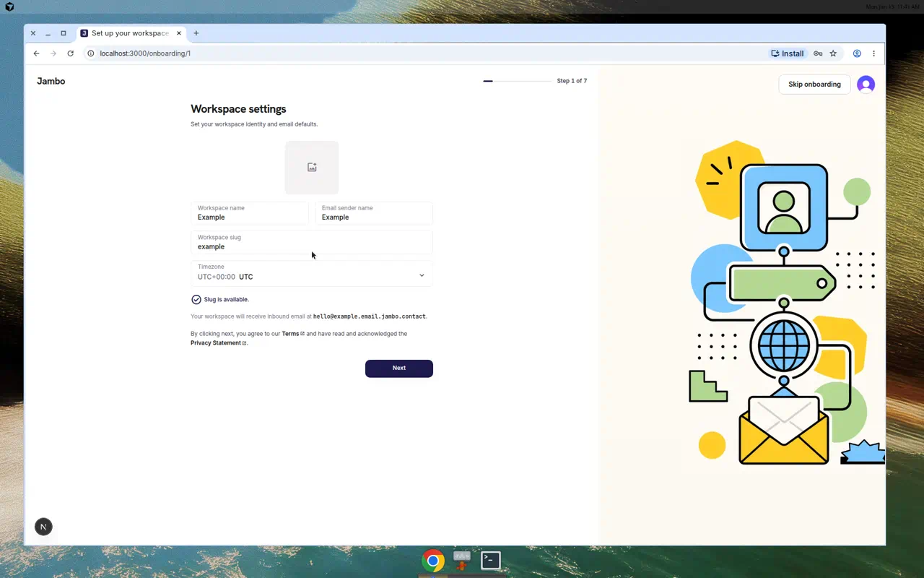Image resolution: width=924 pixels, height=578 pixels.
Task: Edit the Workspace slug field
Action: (312, 243)
